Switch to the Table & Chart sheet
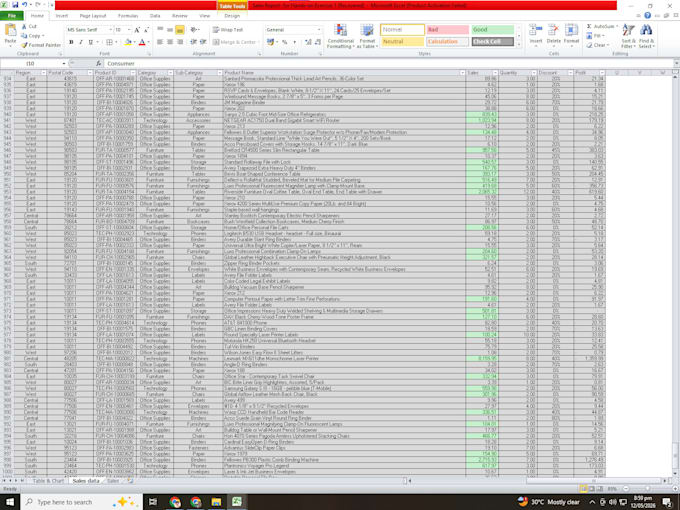This screenshot has width=680, height=510. pyautogui.click(x=48, y=481)
